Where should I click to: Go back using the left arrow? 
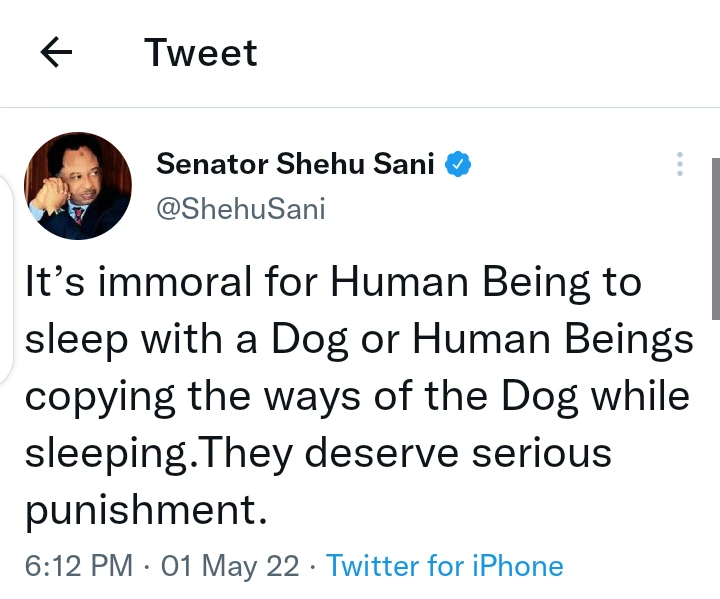point(57,54)
